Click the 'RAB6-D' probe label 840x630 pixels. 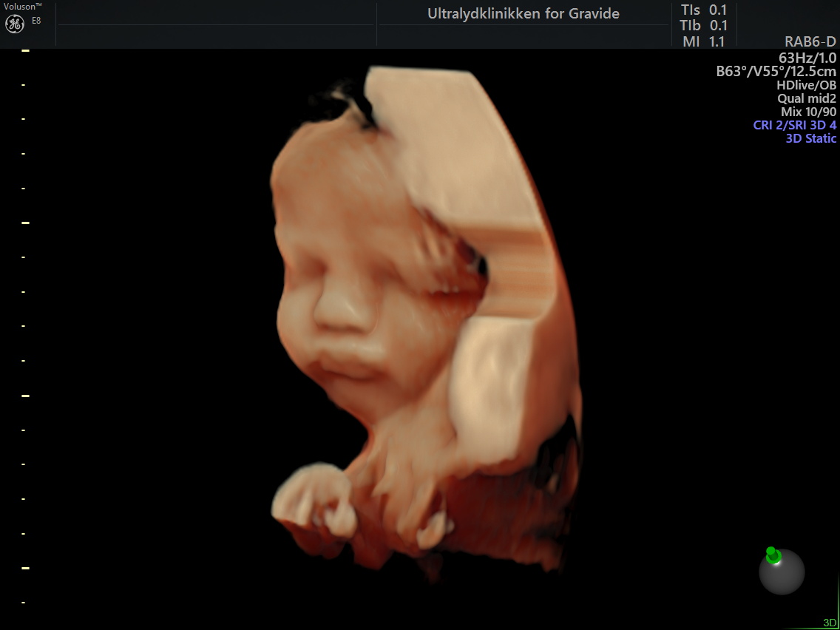pos(810,42)
